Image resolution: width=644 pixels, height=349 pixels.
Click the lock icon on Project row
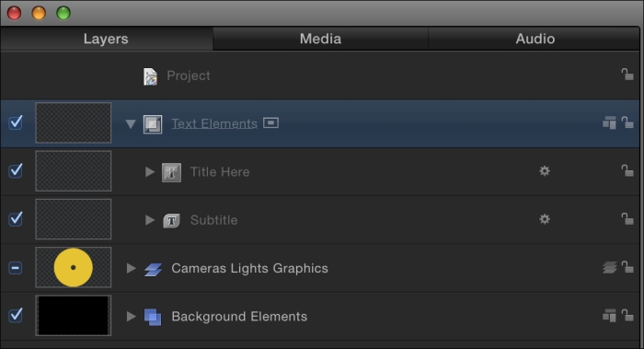point(627,75)
